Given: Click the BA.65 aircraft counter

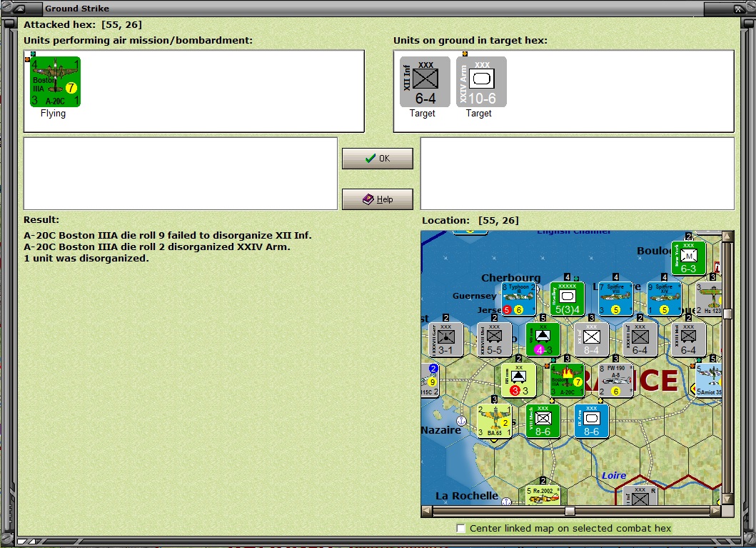Looking at the screenshot, I should tap(495, 421).
